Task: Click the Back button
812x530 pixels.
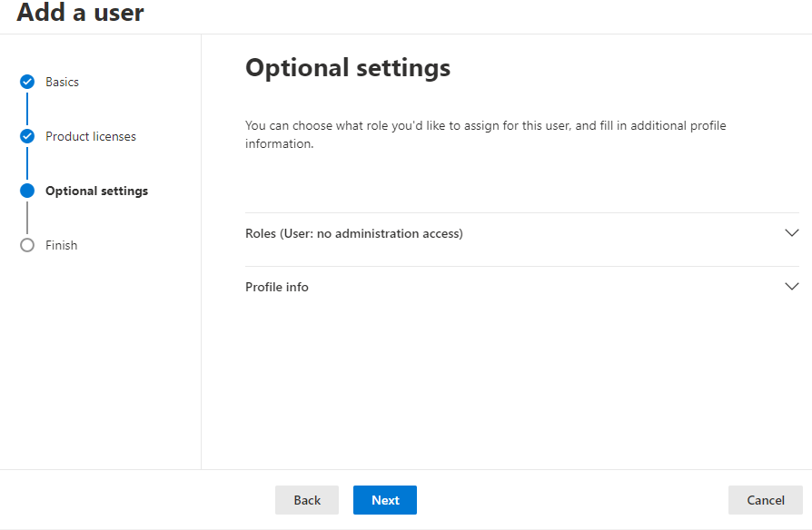Action: click(307, 500)
